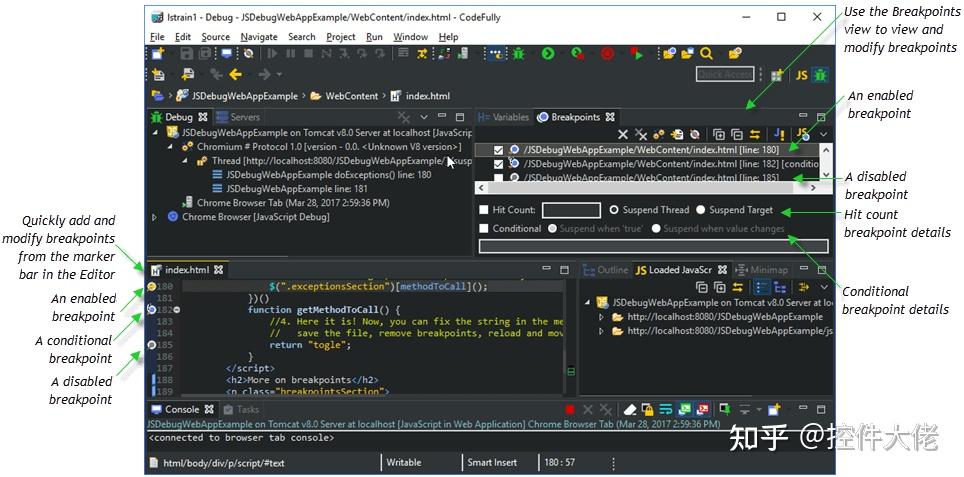Click the exception breakpoint J! icon
This screenshot has width=964, height=477.
pyautogui.click(x=779, y=133)
